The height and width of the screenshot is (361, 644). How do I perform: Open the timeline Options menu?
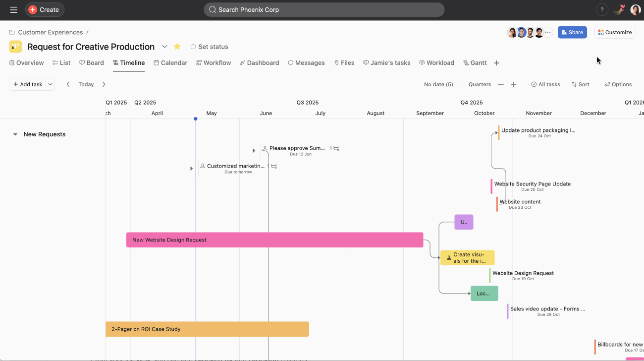coord(618,84)
